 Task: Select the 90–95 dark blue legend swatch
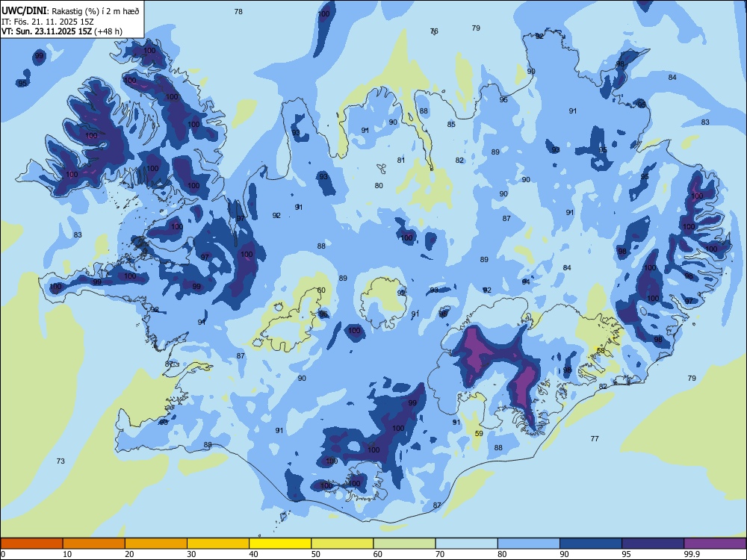click(x=591, y=544)
